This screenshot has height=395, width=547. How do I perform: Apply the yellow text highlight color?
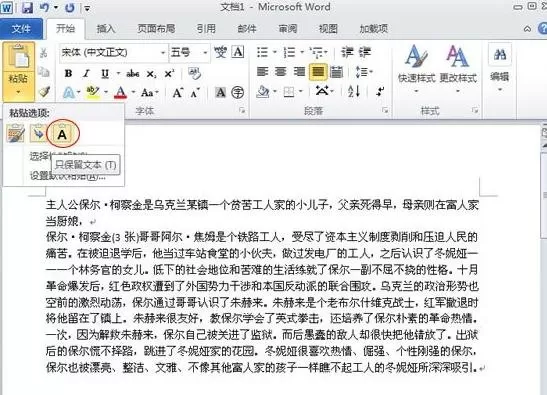click(x=93, y=92)
